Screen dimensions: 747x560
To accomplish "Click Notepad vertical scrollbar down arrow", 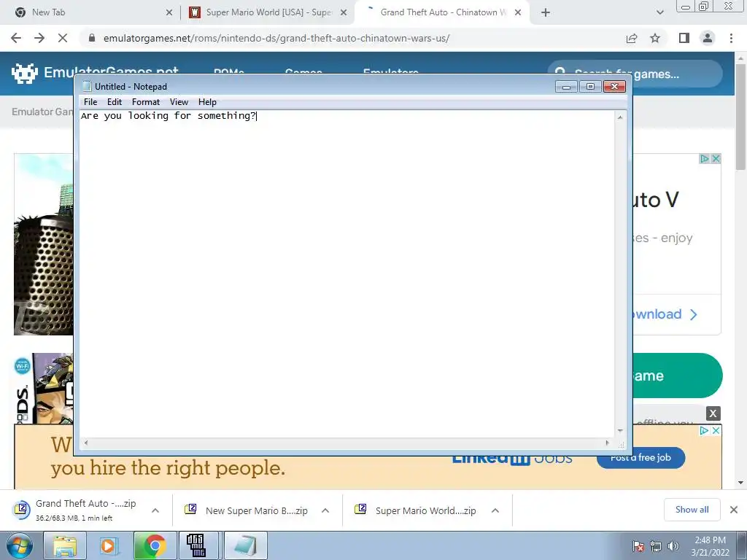I will 620,430.
